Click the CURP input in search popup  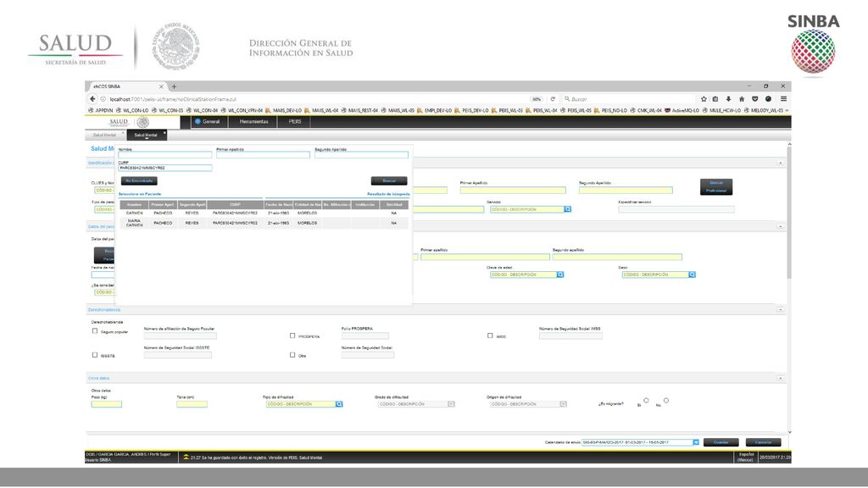tap(165, 168)
